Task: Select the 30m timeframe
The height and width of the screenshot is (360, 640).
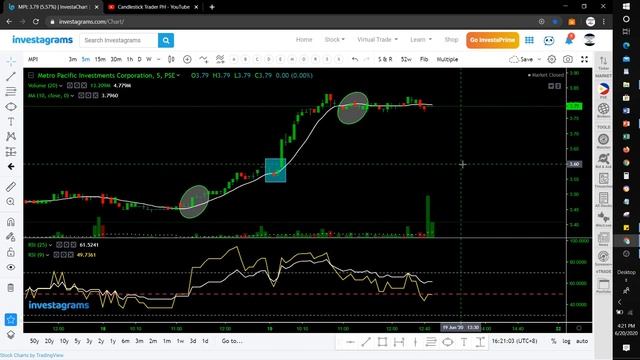Action: (116, 60)
